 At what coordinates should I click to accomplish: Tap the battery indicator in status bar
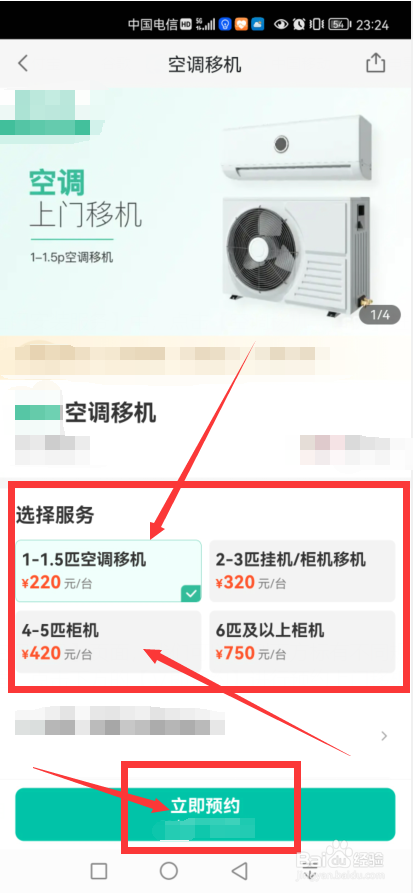tap(340, 24)
